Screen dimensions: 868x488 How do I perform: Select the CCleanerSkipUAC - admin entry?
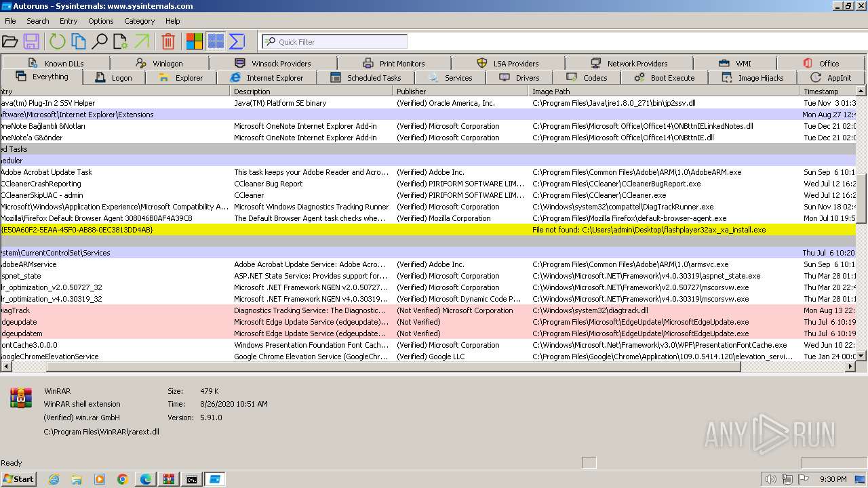click(x=428, y=195)
